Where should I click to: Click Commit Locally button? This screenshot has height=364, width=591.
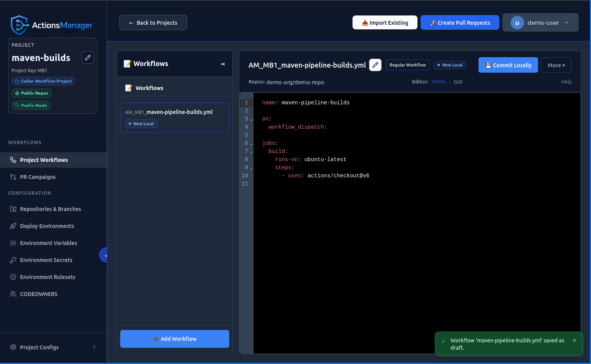click(x=508, y=65)
